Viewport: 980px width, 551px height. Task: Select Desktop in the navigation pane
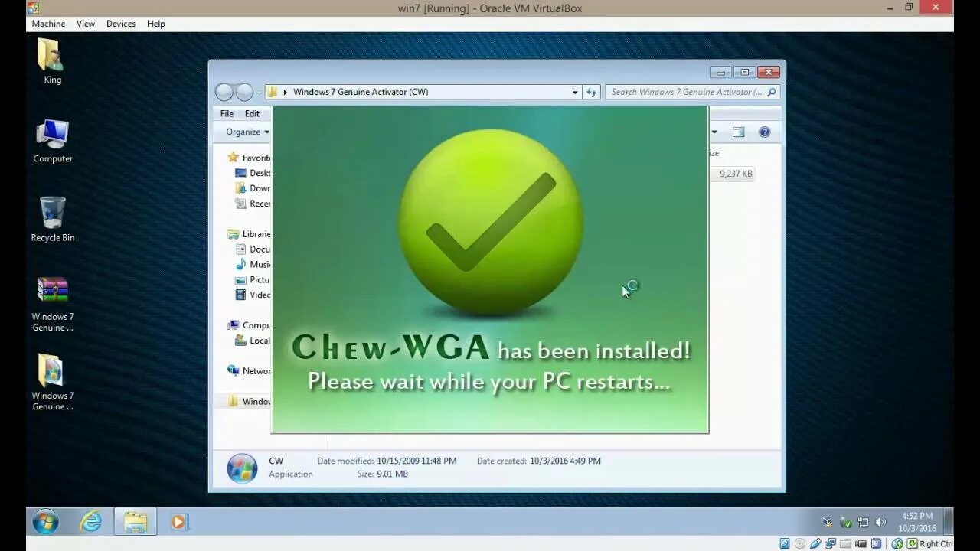(253, 173)
